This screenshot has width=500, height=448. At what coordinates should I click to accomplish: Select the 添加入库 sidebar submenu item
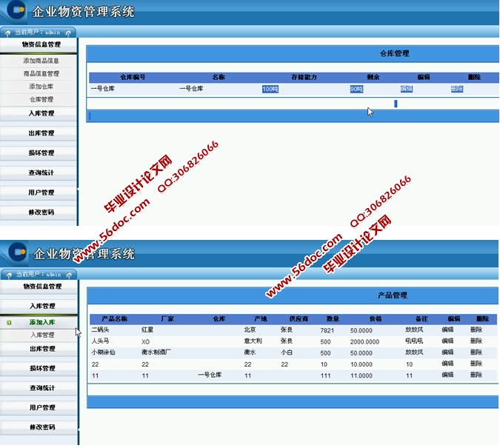point(42,323)
